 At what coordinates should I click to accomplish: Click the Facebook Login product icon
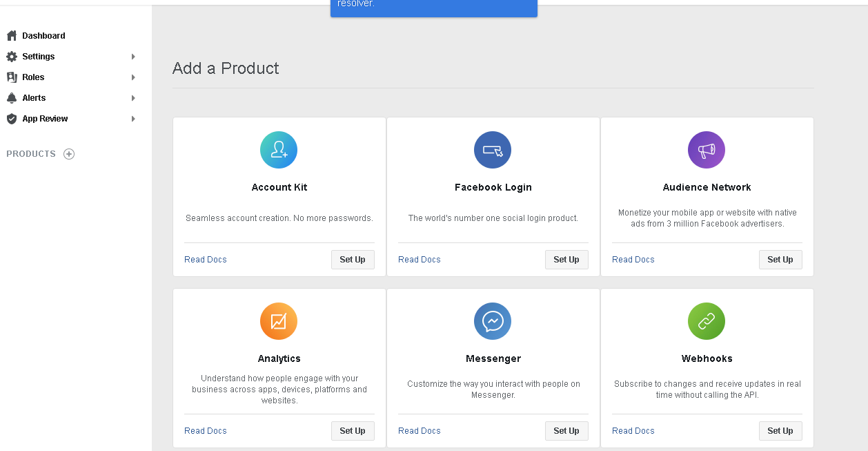493,150
